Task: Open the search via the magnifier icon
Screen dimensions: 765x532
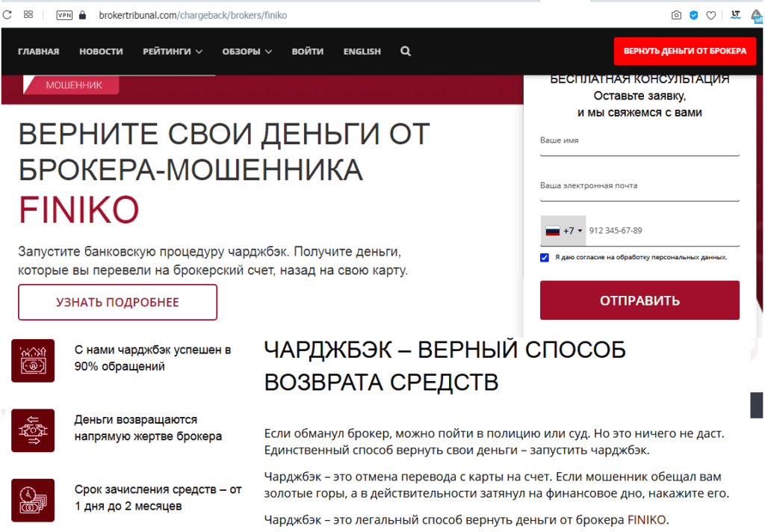Action: coord(406,52)
